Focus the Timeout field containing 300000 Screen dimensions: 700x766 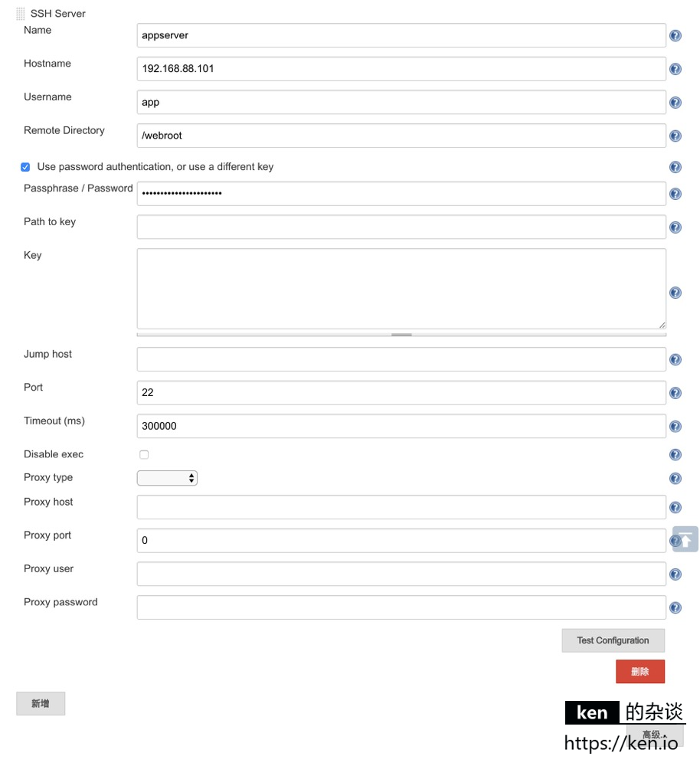click(x=401, y=426)
